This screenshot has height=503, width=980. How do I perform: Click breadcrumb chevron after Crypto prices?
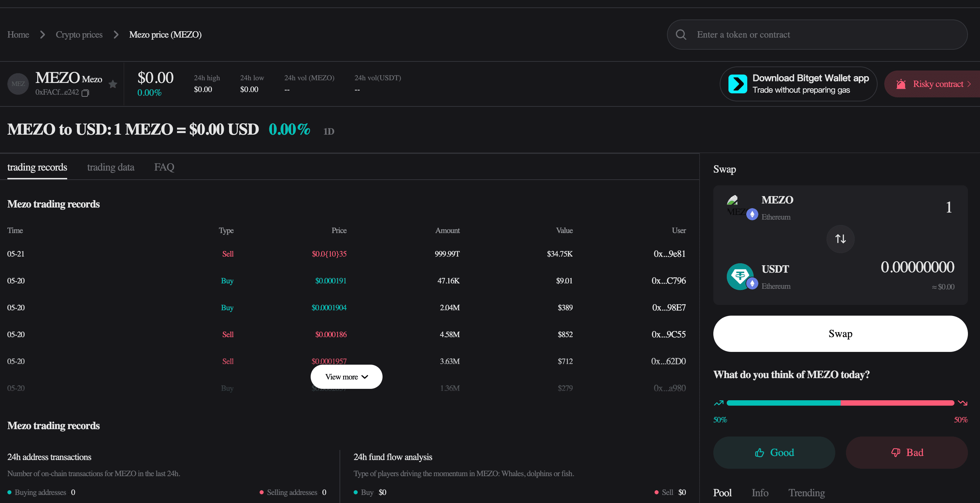116,35
